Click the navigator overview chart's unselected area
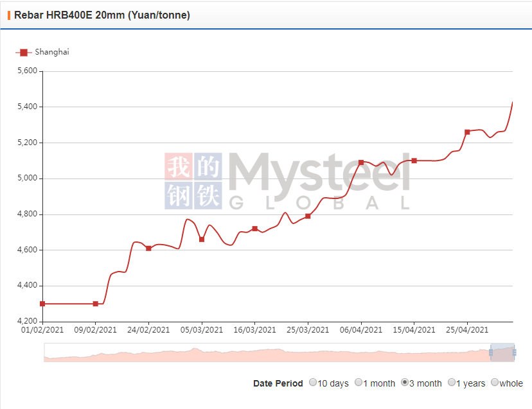This screenshot has height=409, width=532. click(257, 353)
